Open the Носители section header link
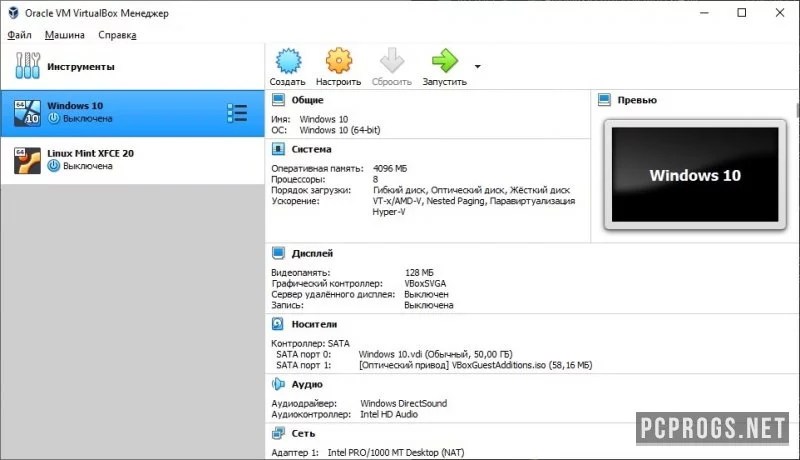Viewport: 800px width, 460px height. point(314,324)
